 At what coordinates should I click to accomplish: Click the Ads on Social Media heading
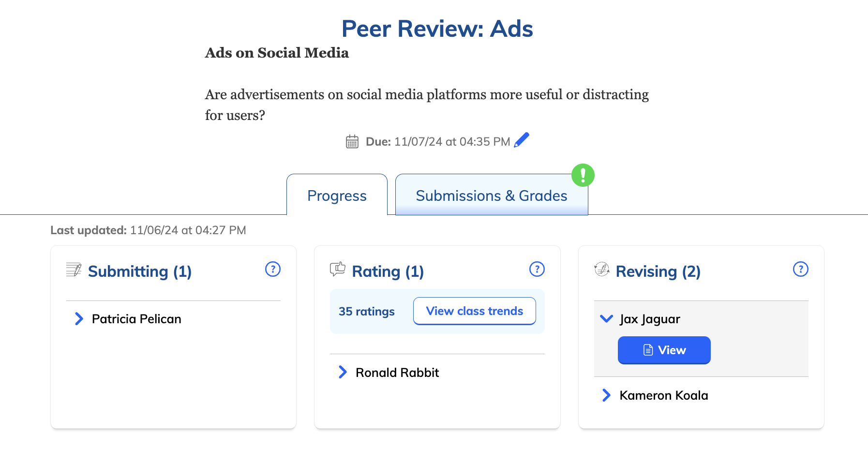(x=277, y=53)
